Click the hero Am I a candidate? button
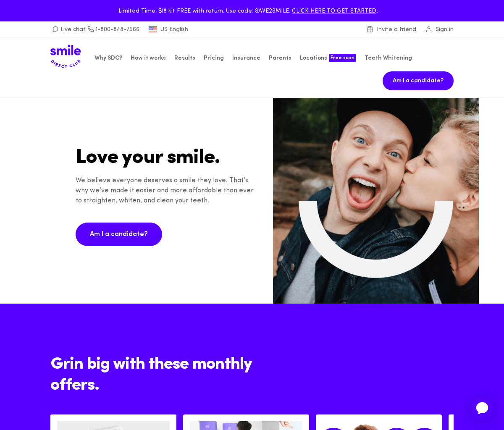This screenshot has width=504, height=430. tap(119, 234)
